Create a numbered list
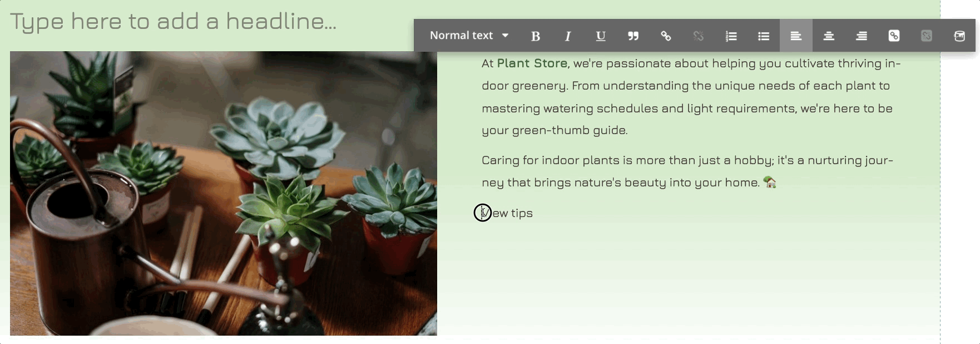Screen dimensions: 980x344 tap(731, 36)
